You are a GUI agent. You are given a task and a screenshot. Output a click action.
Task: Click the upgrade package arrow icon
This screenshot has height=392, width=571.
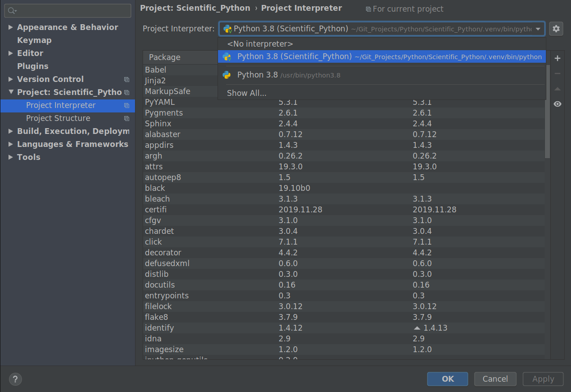click(558, 89)
